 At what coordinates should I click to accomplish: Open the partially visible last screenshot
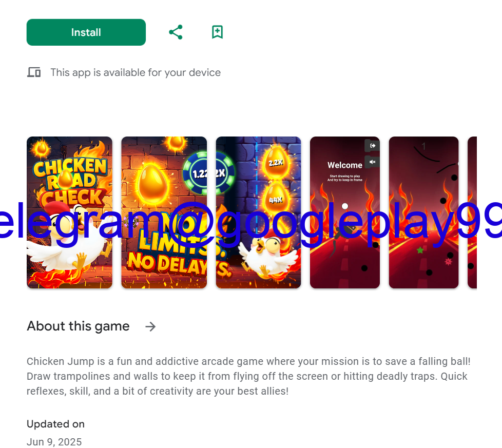(472, 212)
